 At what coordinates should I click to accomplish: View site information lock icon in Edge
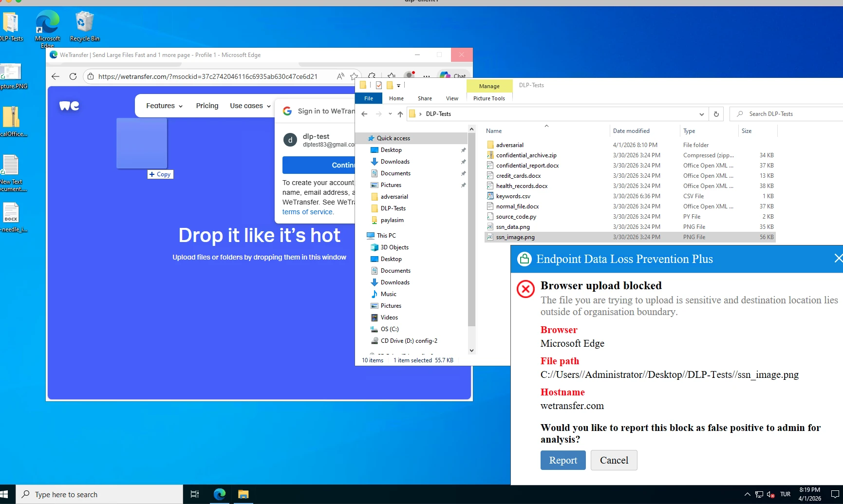(90, 76)
